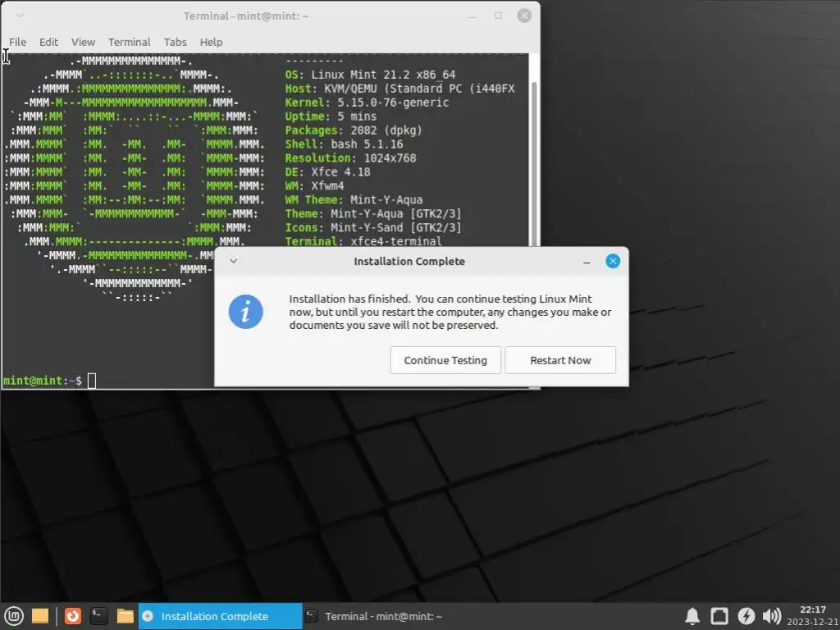Open terminal window menu chevron in titlebar
Screen dimensions: 840x630
tap(20, 16)
